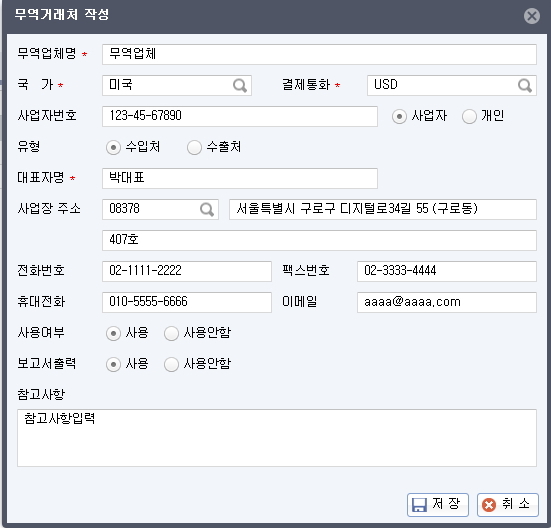
Task: Close the 무역거래처 작성 dialog with X
Action: [x=532, y=16]
